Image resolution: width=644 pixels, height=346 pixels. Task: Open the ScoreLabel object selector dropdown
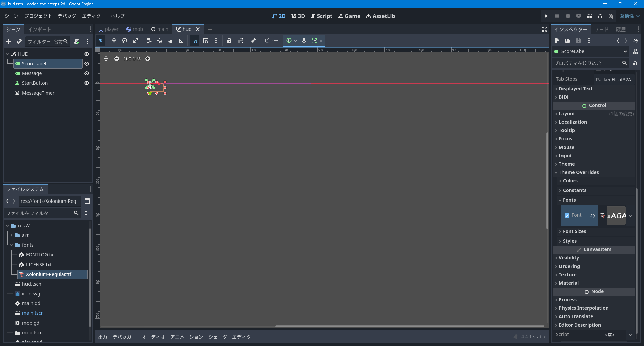pos(591,51)
